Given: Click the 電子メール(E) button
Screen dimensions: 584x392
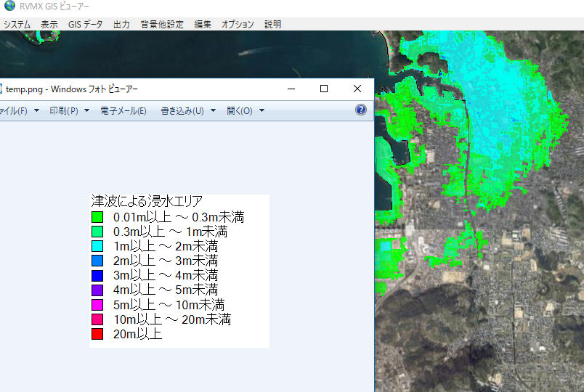Looking at the screenshot, I should (x=123, y=110).
